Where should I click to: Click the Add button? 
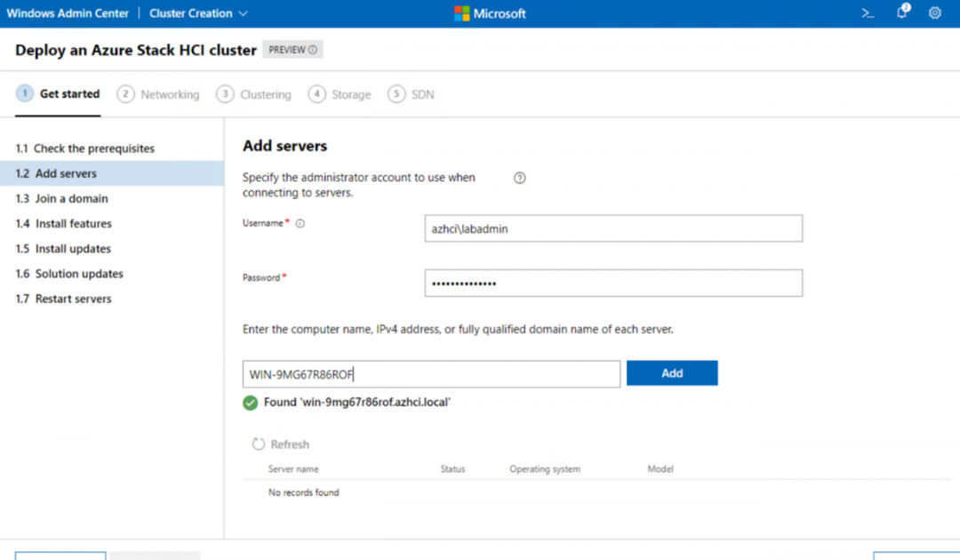point(672,373)
